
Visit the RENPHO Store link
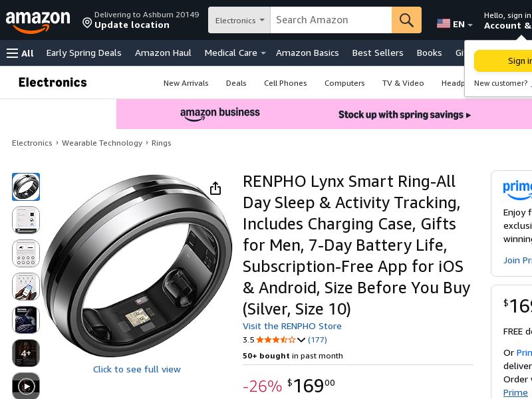click(292, 326)
